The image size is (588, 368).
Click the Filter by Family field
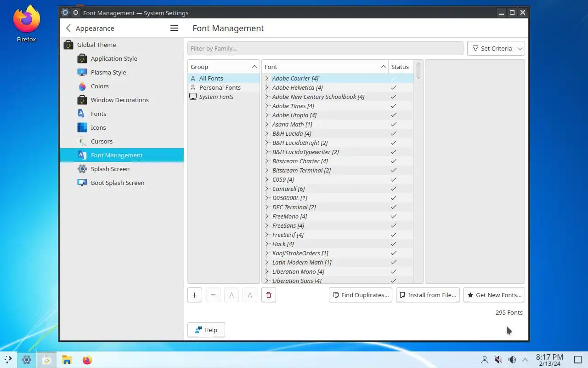click(x=325, y=48)
